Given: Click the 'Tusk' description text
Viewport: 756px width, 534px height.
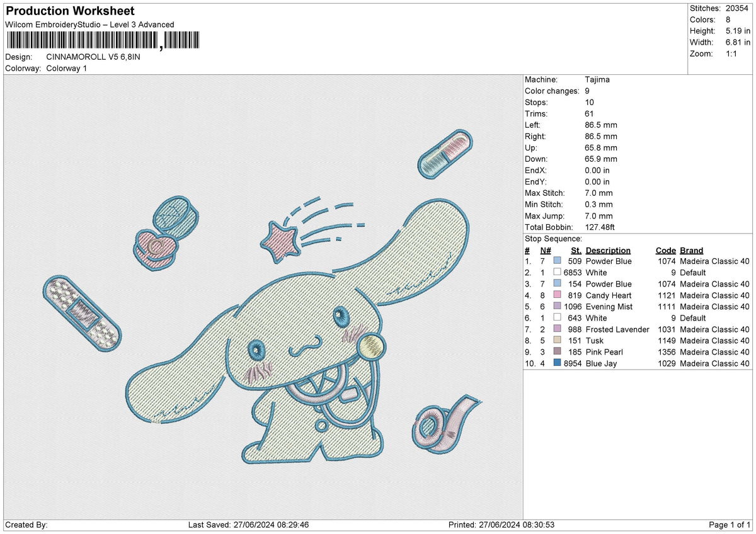Looking at the screenshot, I should coord(595,341).
